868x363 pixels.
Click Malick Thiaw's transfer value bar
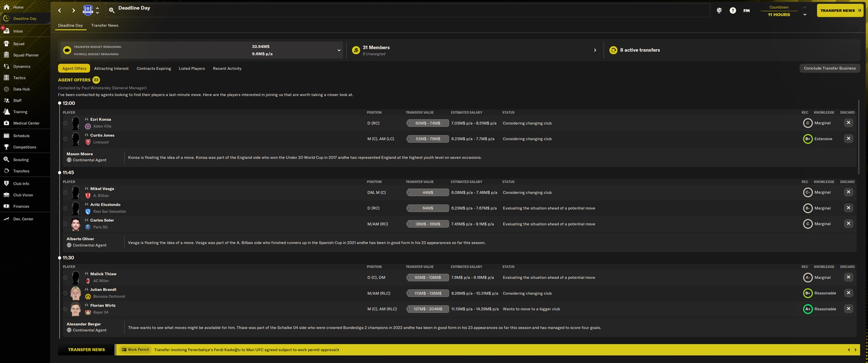coord(428,277)
